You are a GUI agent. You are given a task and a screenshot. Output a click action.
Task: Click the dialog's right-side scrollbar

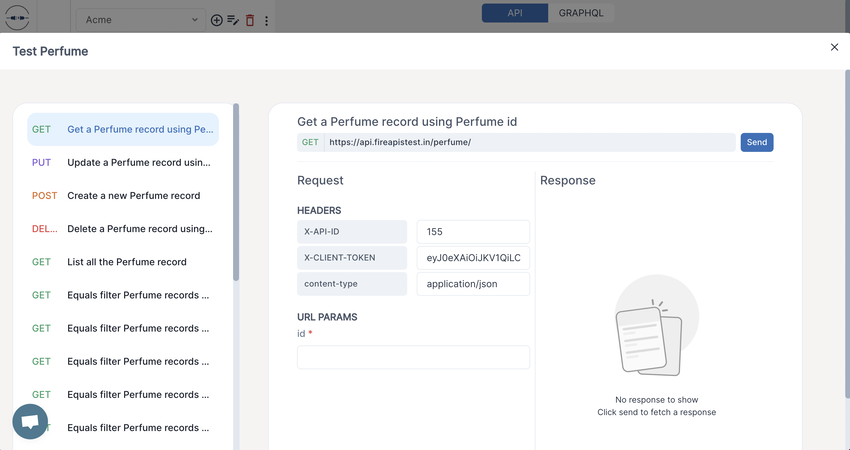click(847, 233)
